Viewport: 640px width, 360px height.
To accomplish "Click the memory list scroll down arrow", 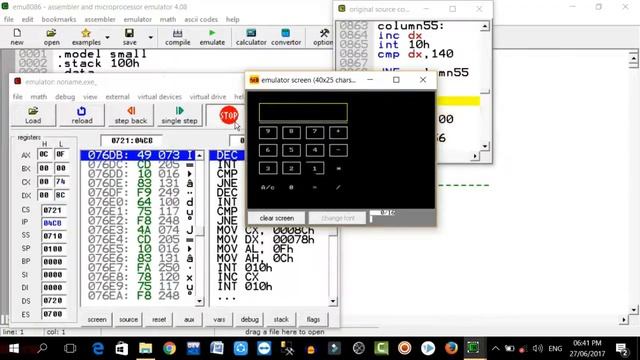I will 199,301.
